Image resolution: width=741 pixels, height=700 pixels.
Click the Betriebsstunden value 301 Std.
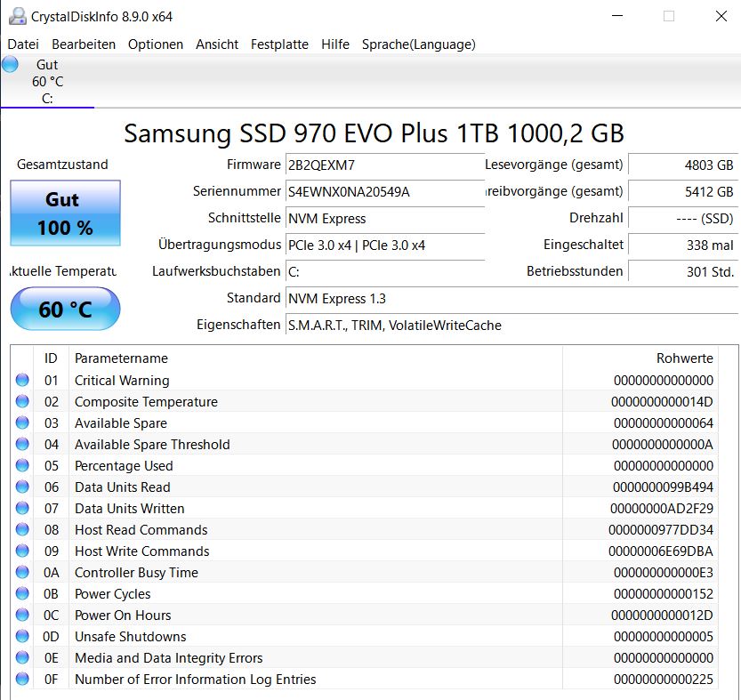pyautogui.click(x=683, y=272)
